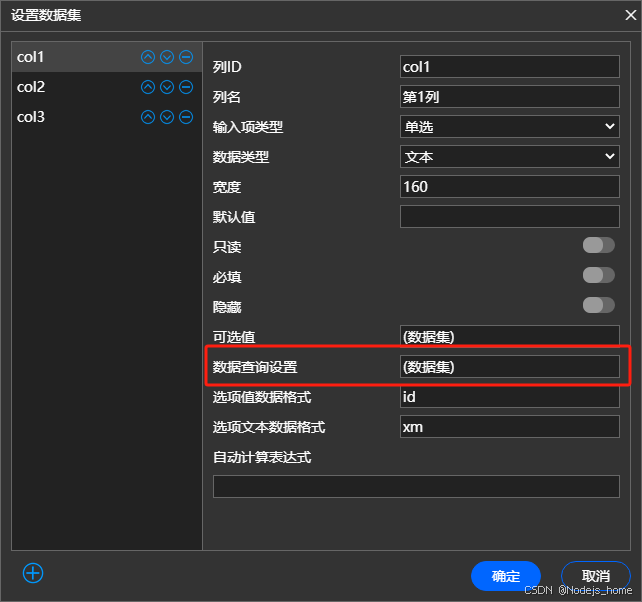Click the empty 默认值 input field
This screenshot has height=602, width=642.
click(509, 217)
